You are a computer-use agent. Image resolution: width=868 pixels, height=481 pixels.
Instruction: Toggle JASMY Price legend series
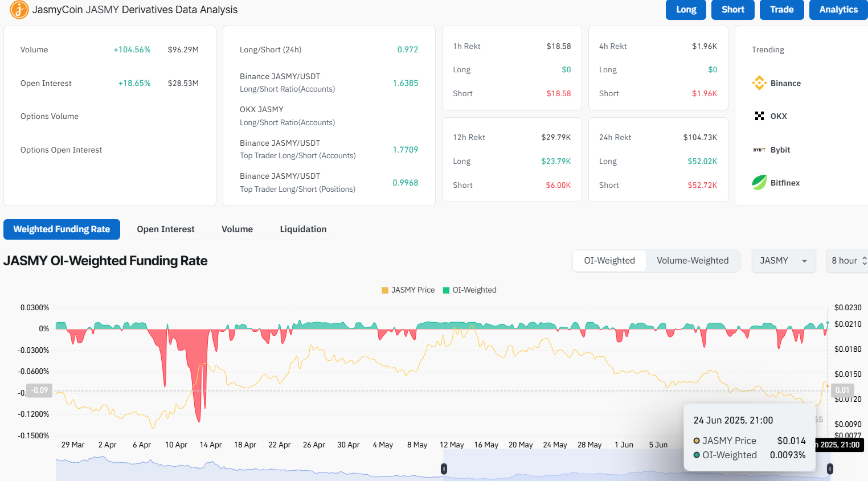(x=408, y=290)
